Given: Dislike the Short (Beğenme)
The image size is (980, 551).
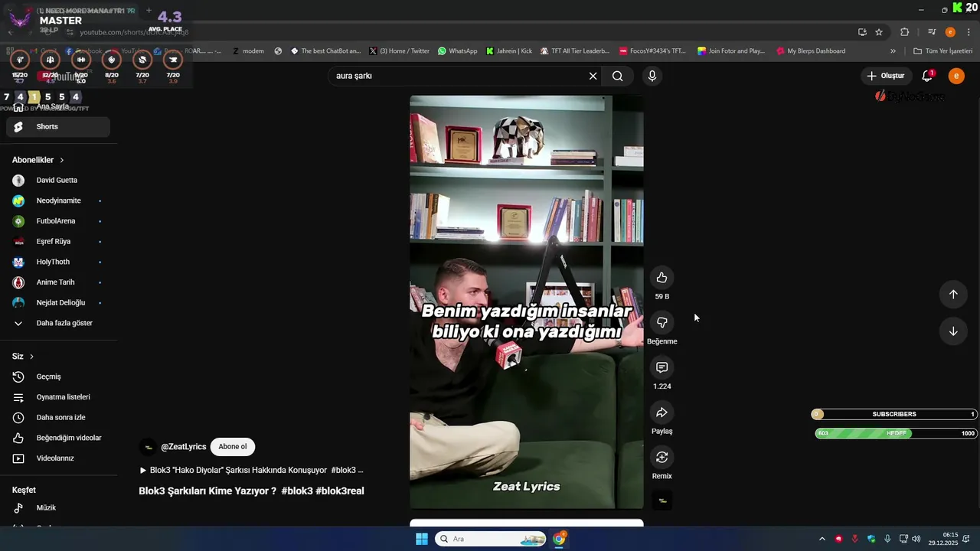Looking at the screenshot, I should (662, 322).
